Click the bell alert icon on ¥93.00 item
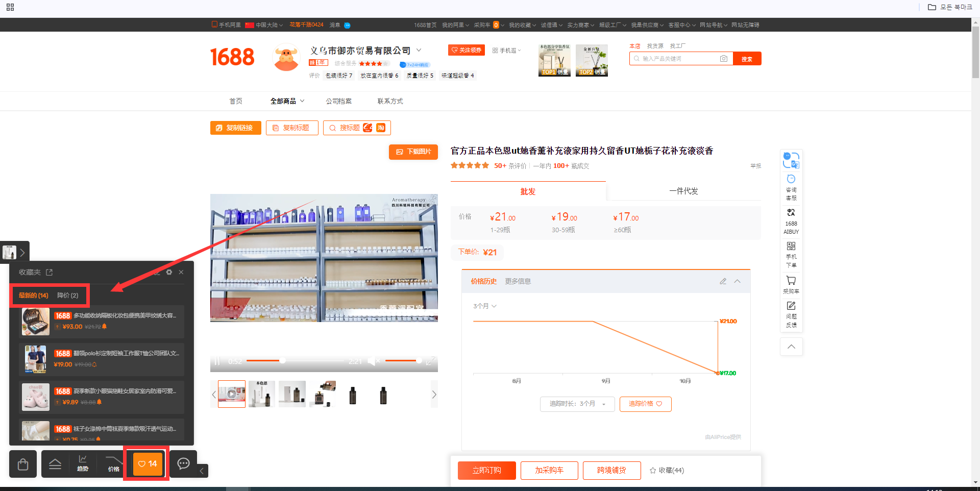 tap(104, 327)
